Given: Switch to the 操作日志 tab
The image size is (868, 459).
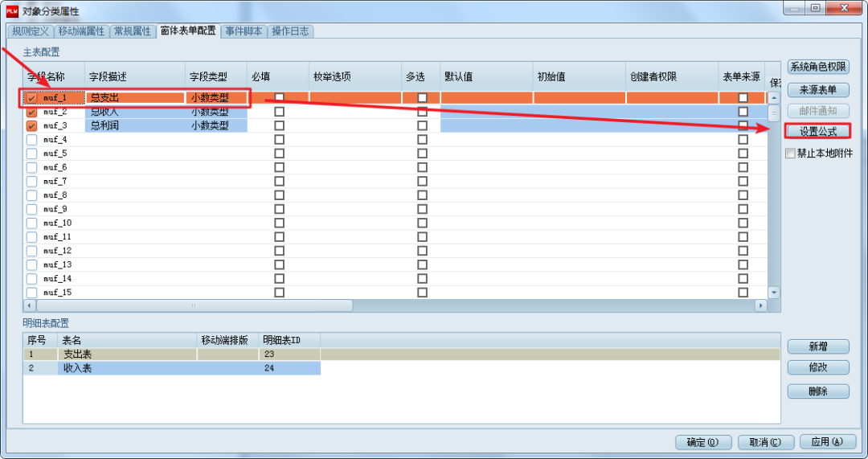Looking at the screenshot, I should [x=290, y=31].
